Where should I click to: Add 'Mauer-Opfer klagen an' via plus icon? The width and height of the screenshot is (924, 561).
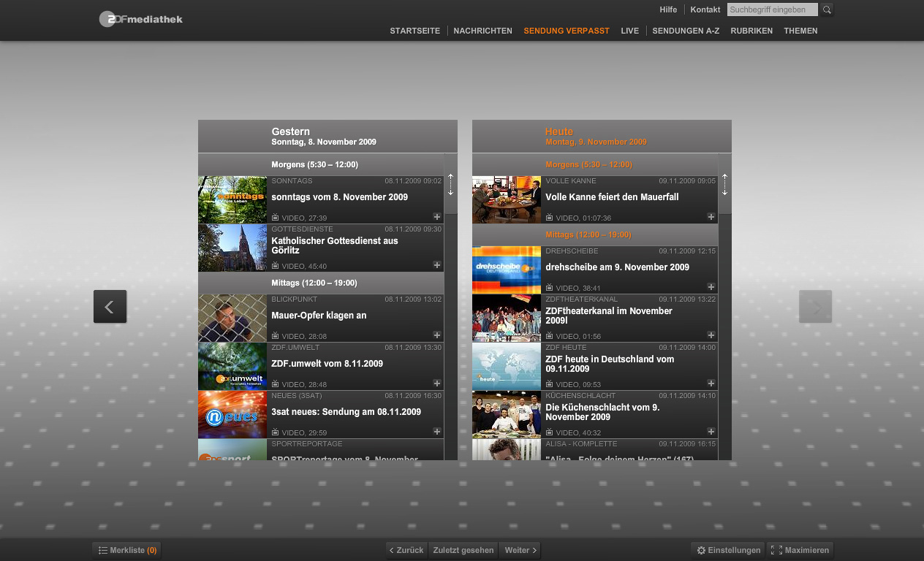pyautogui.click(x=437, y=335)
